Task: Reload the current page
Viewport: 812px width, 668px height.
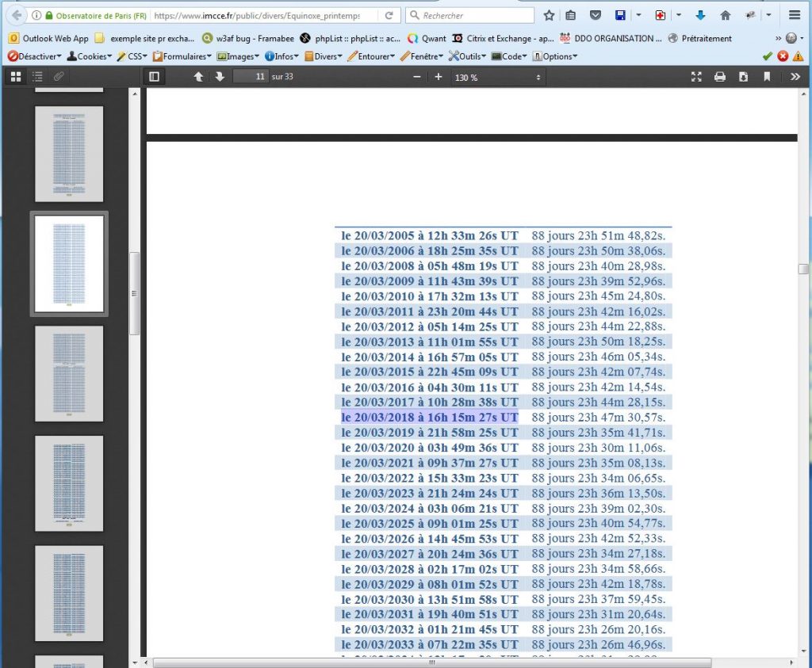Action: coord(389,15)
